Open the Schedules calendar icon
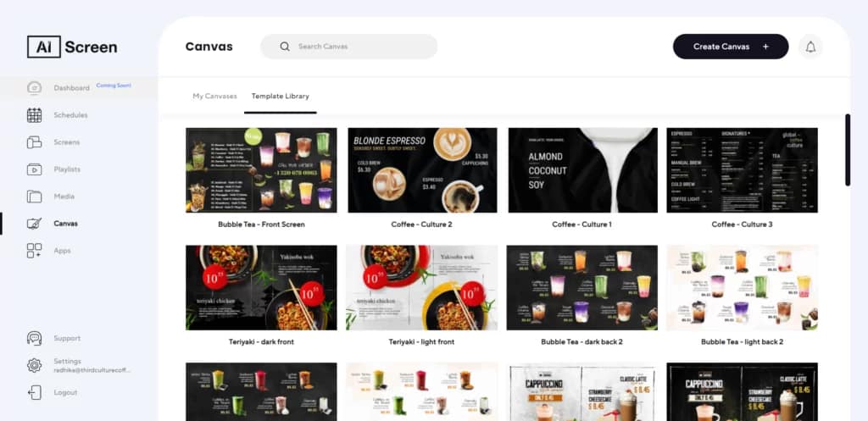 (34, 115)
